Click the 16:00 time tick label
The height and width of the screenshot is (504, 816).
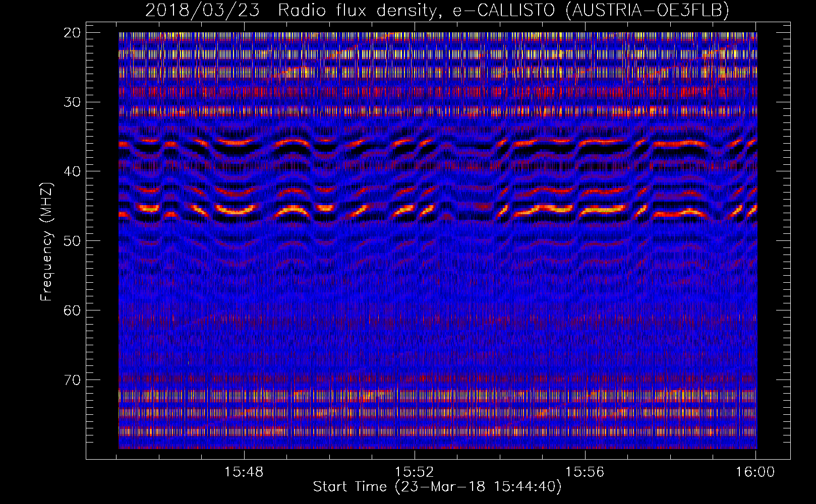coord(755,472)
